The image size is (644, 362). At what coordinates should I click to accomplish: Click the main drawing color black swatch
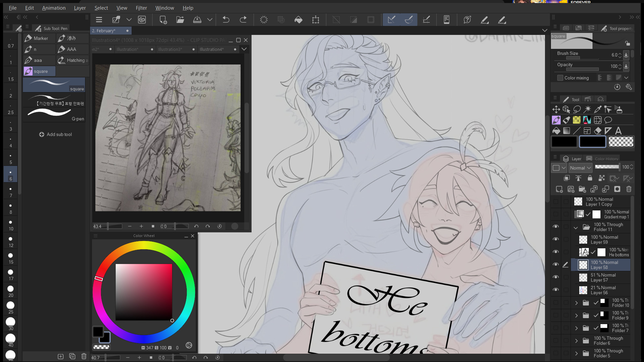coord(564,142)
